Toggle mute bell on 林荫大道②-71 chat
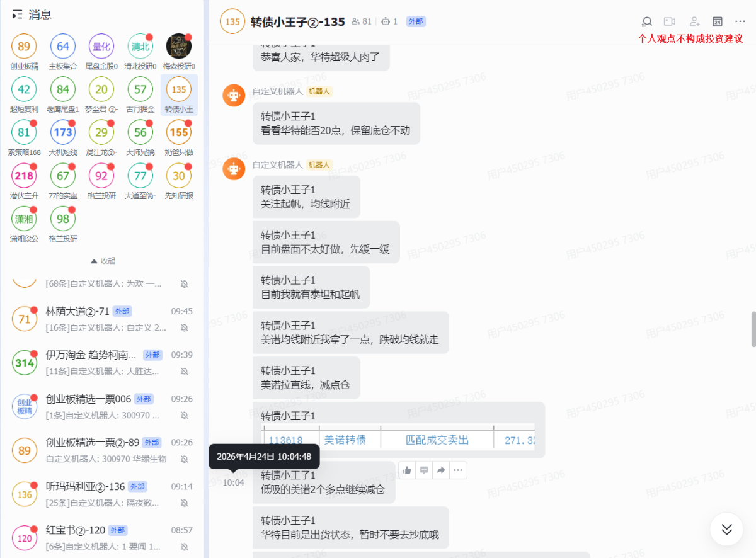Viewport: 756px width, 558px height. coord(184,327)
